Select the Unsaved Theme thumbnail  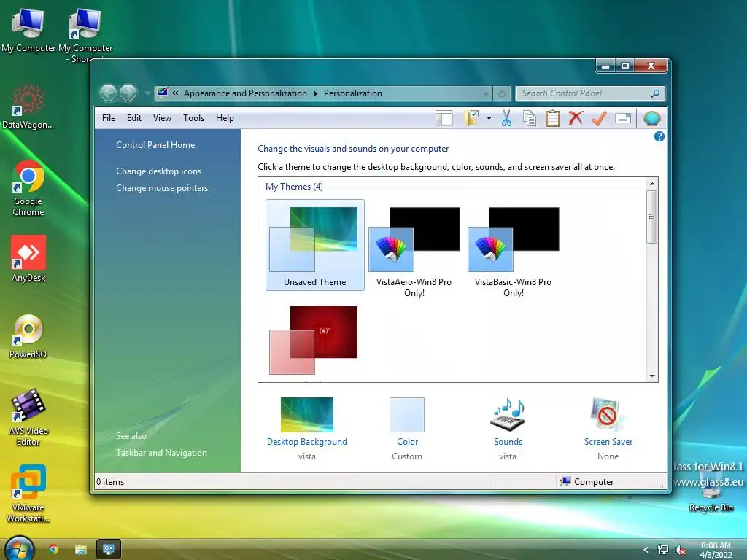click(x=315, y=245)
